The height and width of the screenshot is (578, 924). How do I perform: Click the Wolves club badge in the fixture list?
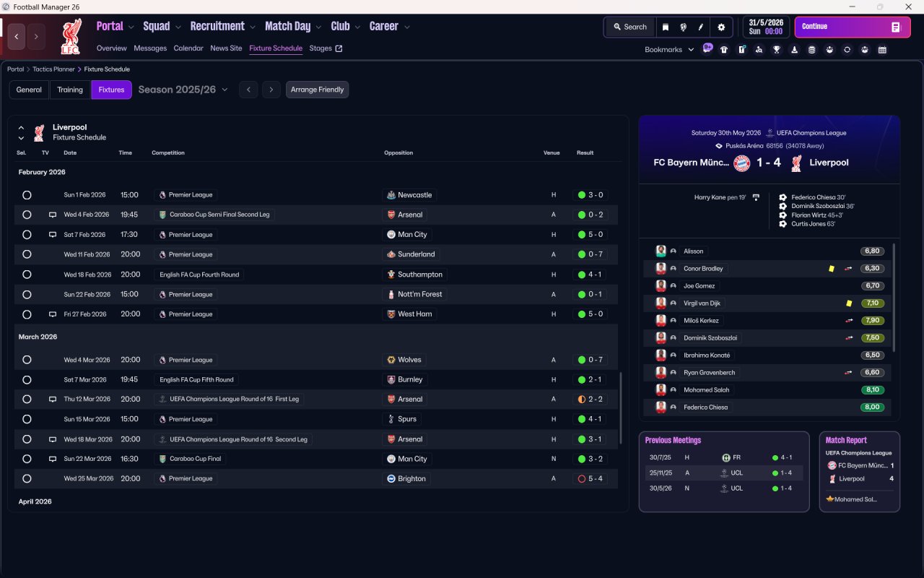tap(391, 360)
